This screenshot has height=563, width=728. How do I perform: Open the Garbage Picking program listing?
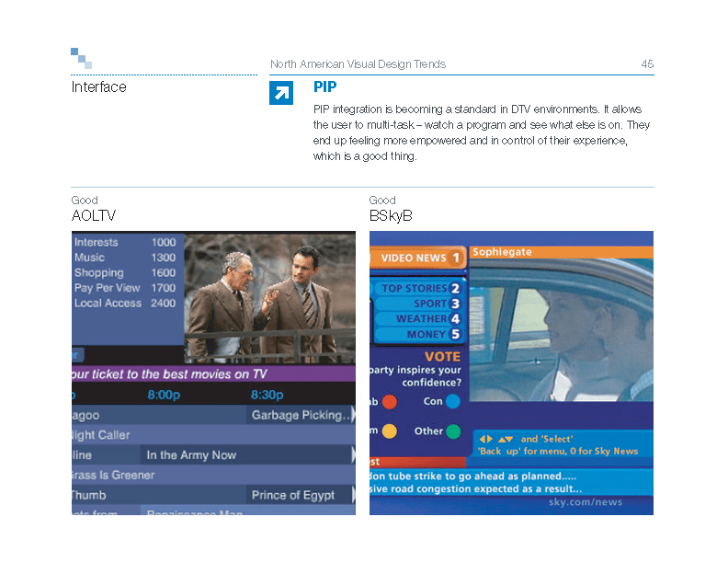tap(301, 415)
